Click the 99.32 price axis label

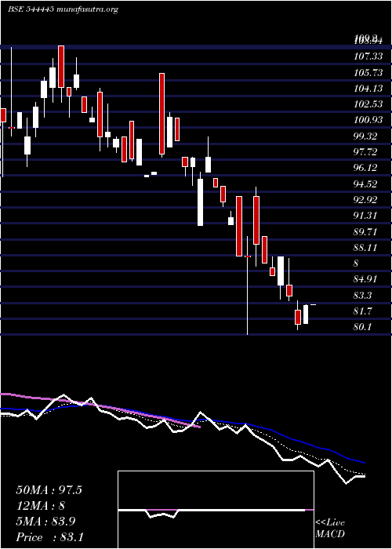tap(365, 136)
